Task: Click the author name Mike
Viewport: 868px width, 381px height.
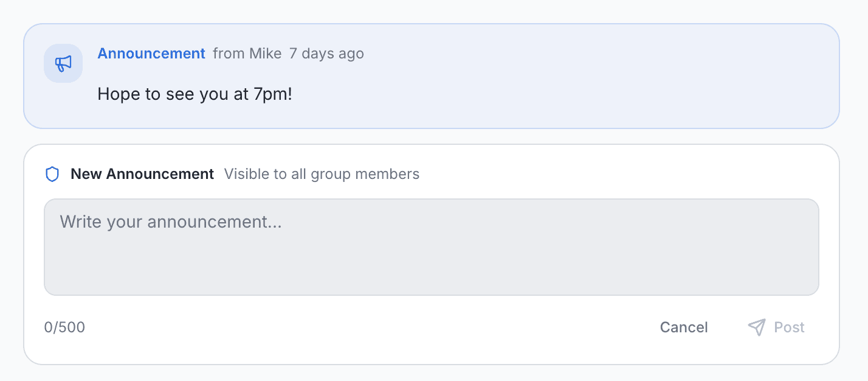Action: (265, 54)
